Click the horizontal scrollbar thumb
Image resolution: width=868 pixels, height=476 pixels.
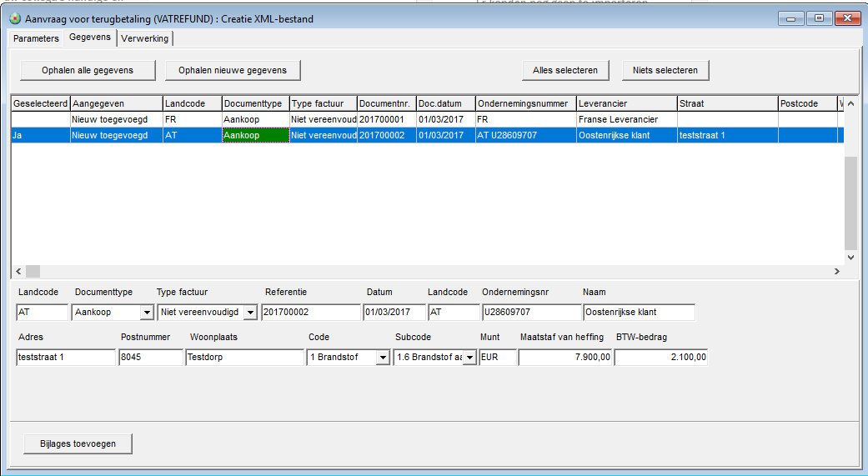pos(33,271)
